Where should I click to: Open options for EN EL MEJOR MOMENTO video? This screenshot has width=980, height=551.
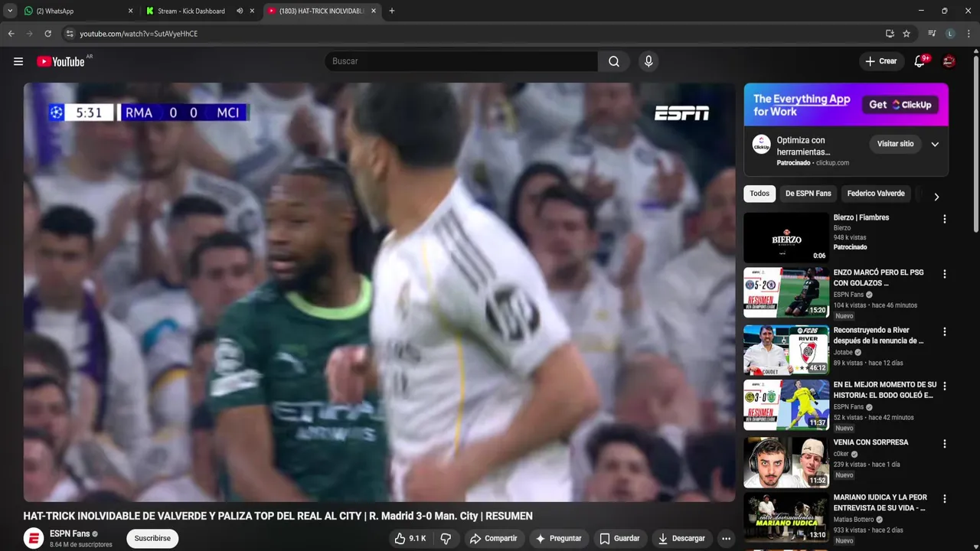coord(944,386)
